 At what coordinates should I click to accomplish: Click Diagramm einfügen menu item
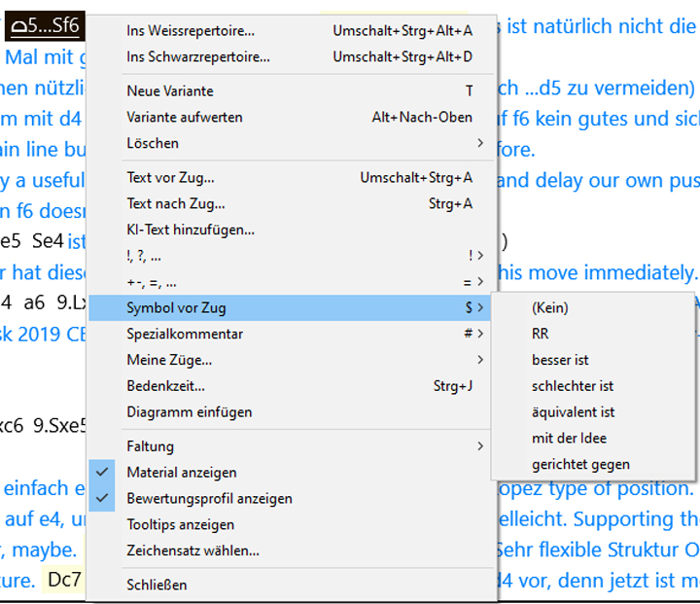(189, 412)
